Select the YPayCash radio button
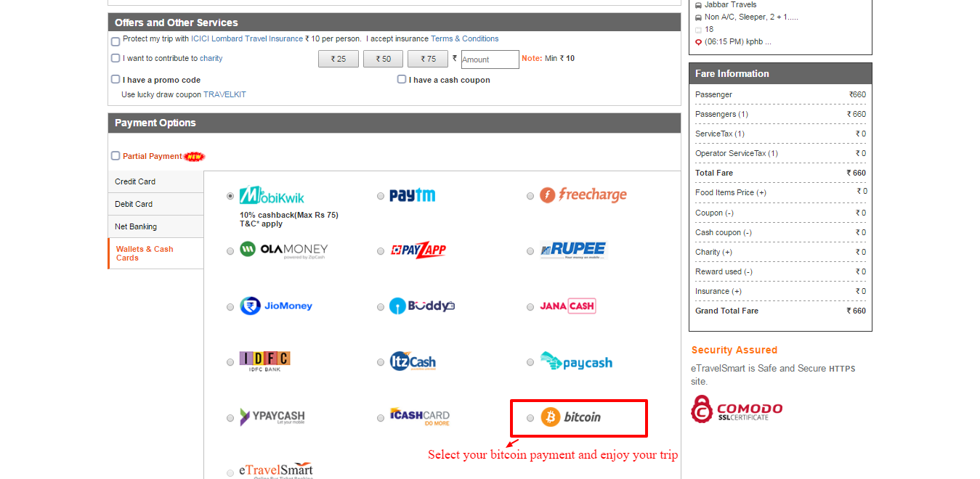The image size is (980, 479). [230, 418]
